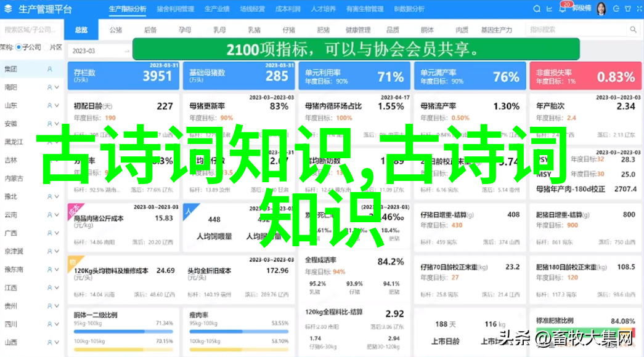
Task: Click 瘦肉率 95kg-100kg blue progress bar
Action: (238, 331)
